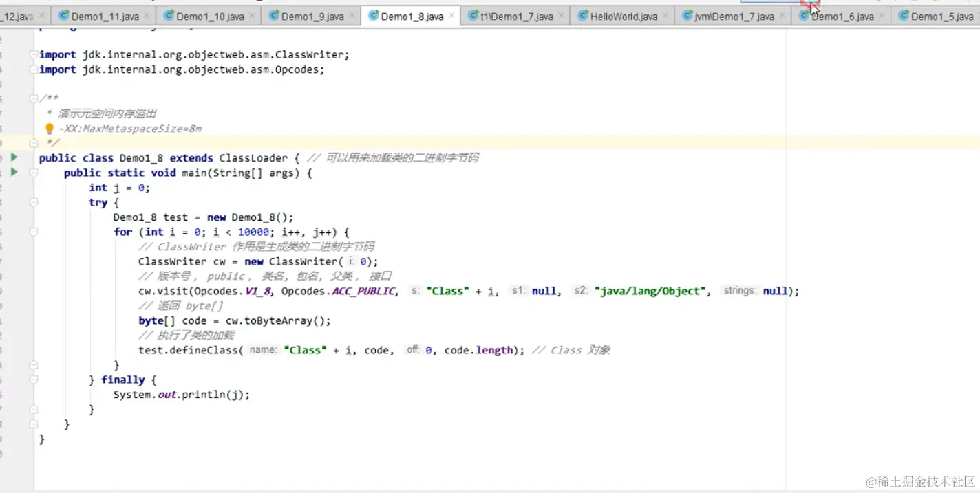Toggle fold marker beside Opcodes import line
980x493 pixels.
(34, 69)
